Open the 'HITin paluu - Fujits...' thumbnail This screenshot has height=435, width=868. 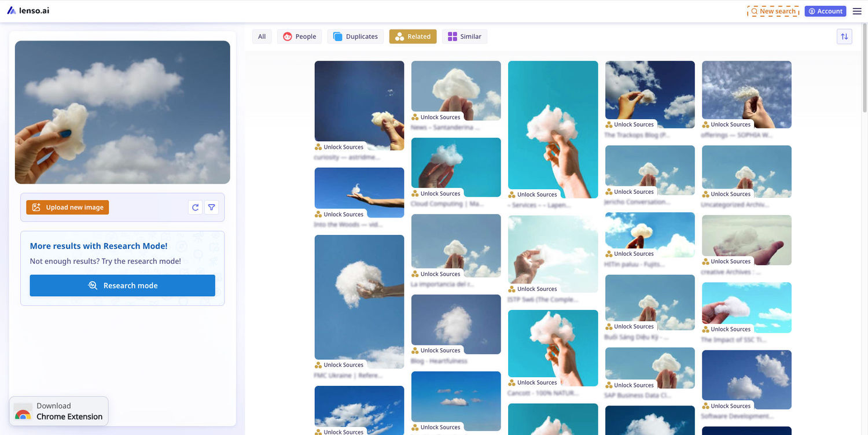point(650,234)
